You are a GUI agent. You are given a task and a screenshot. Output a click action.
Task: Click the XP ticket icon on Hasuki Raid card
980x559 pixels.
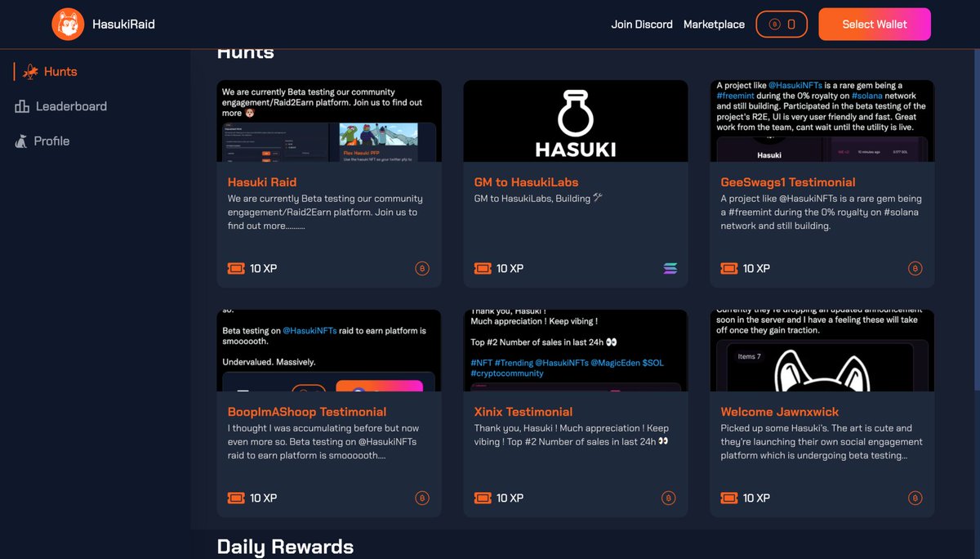(x=236, y=268)
